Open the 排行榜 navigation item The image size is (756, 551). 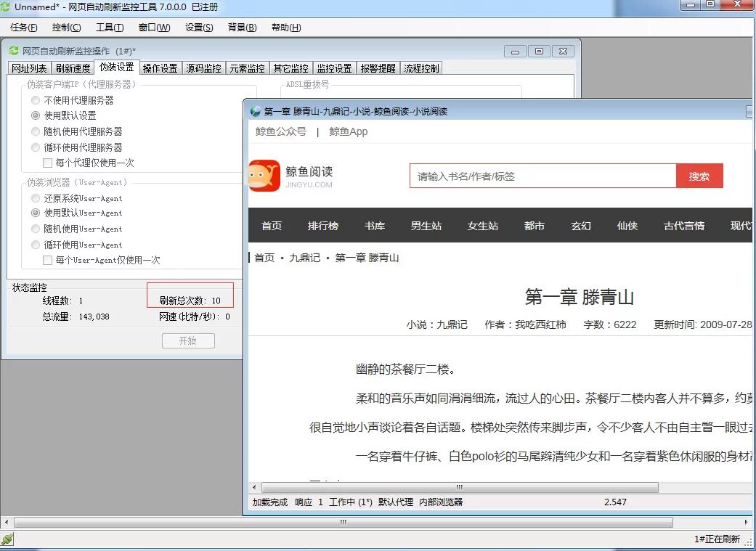click(323, 226)
